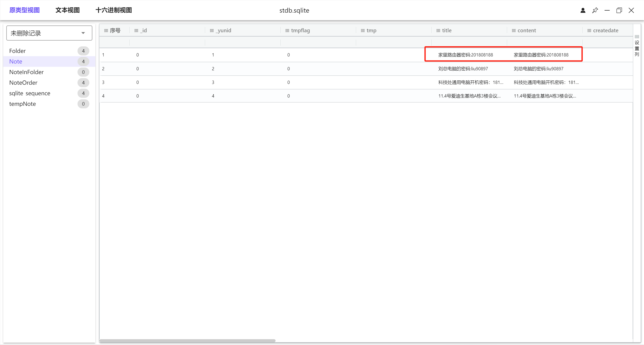This screenshot has width=644, height=345.
Task: Click the menu icon beside _id column
Action: [x=136, y=30]
